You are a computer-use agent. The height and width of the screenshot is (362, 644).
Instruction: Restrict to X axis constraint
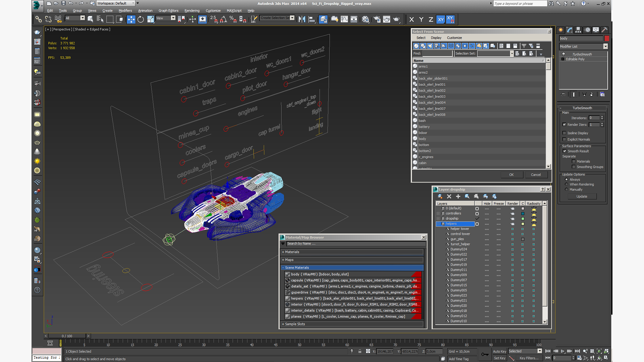[x=412, y=19]
